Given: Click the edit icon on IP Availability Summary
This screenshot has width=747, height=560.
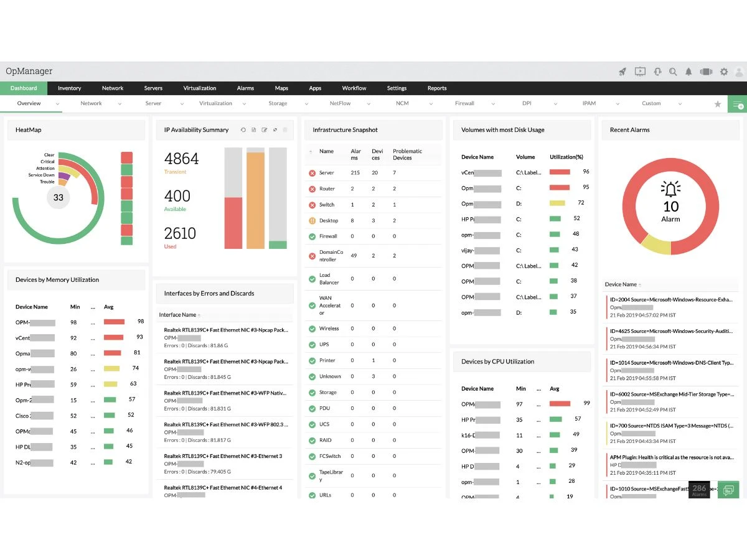Looking at the screenshot, I should coord(265,130).
